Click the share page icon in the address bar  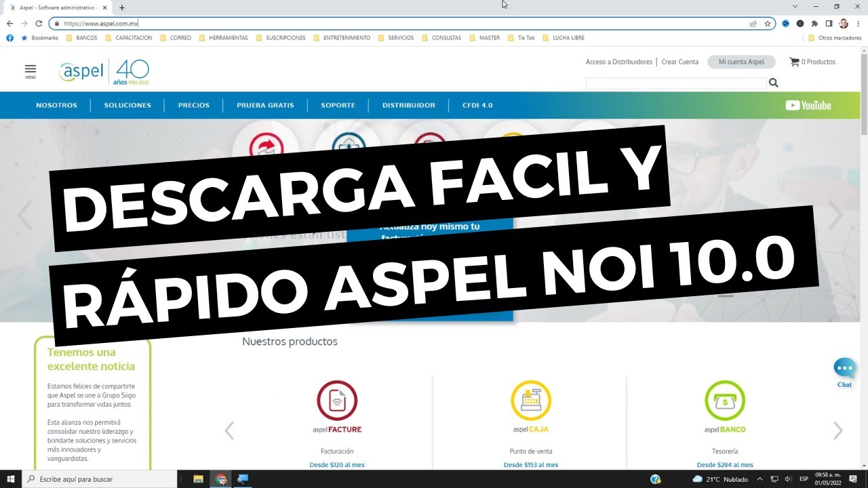click(x=753, y=23)
